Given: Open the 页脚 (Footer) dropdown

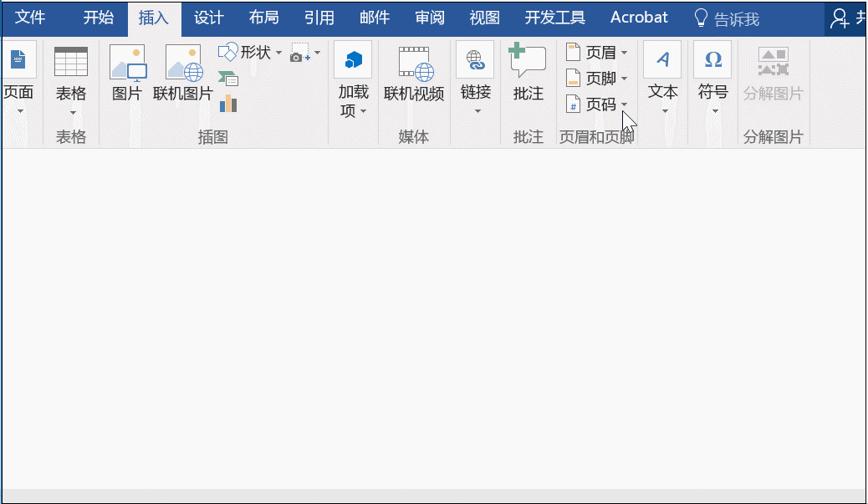Looking at the screenshot, I should coord(595,78).
